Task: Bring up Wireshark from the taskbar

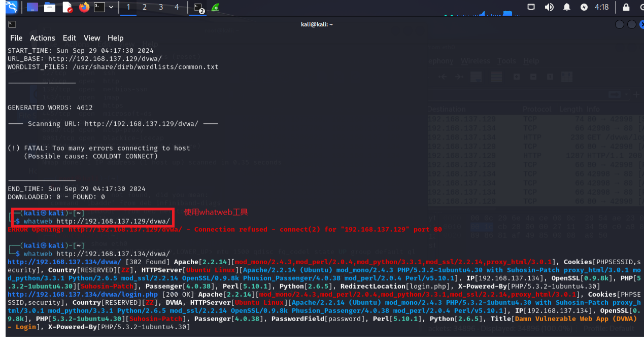Action: [216, 8]
